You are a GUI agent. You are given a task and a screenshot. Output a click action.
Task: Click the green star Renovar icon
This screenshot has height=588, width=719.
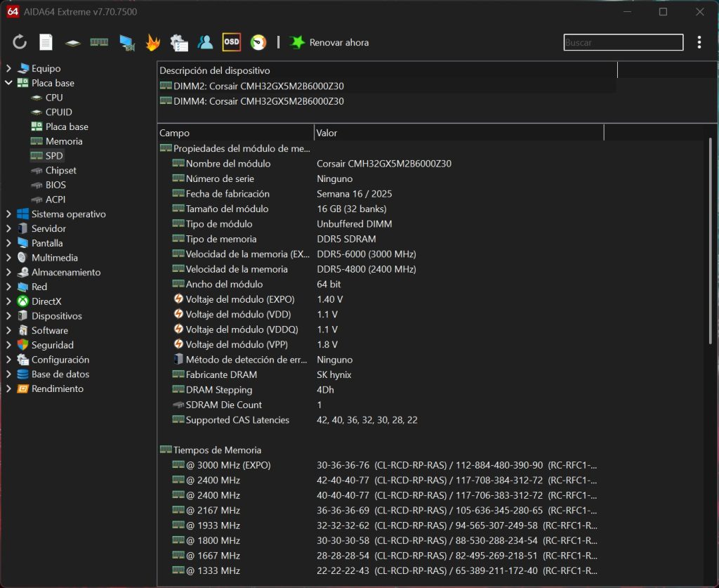(x=297, y=42)
